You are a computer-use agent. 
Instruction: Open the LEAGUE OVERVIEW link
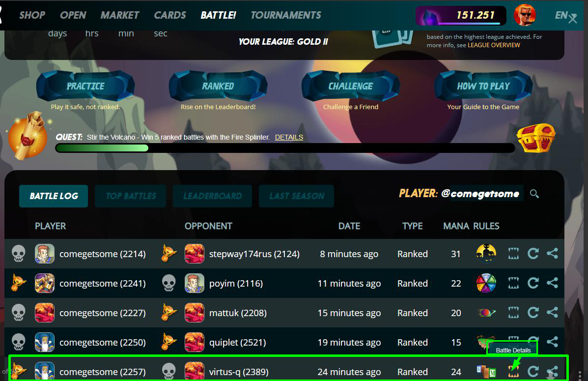pos(494,45)
